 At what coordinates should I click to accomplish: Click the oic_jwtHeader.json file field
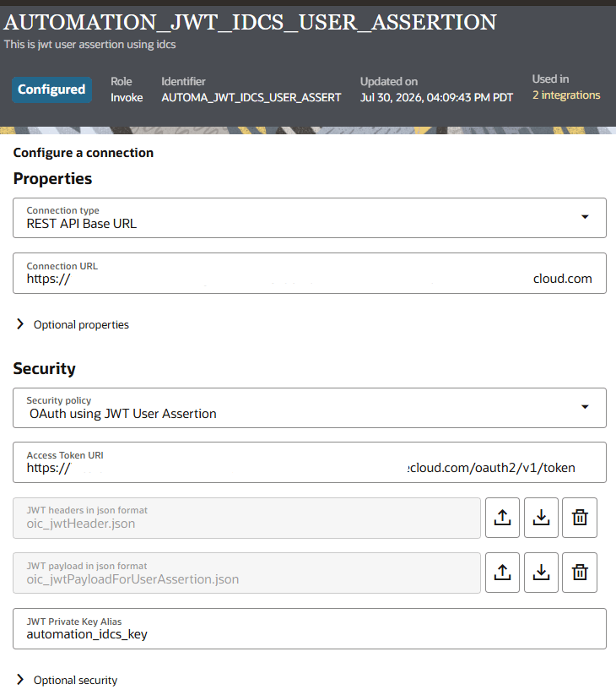click(x=246, y=518)
